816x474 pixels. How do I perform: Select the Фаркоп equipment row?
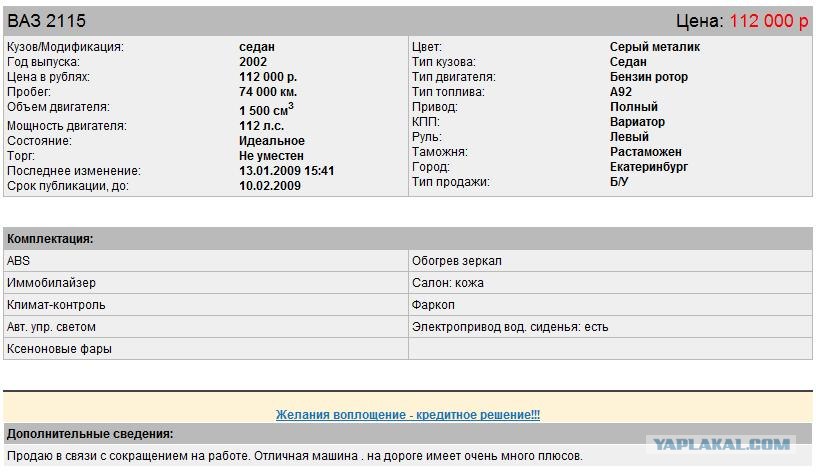click(x=610, y=304)
